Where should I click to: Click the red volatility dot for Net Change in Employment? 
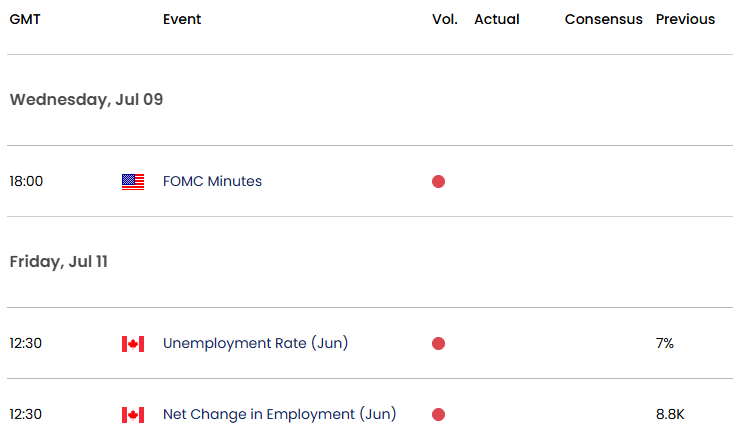click(438, 415)
